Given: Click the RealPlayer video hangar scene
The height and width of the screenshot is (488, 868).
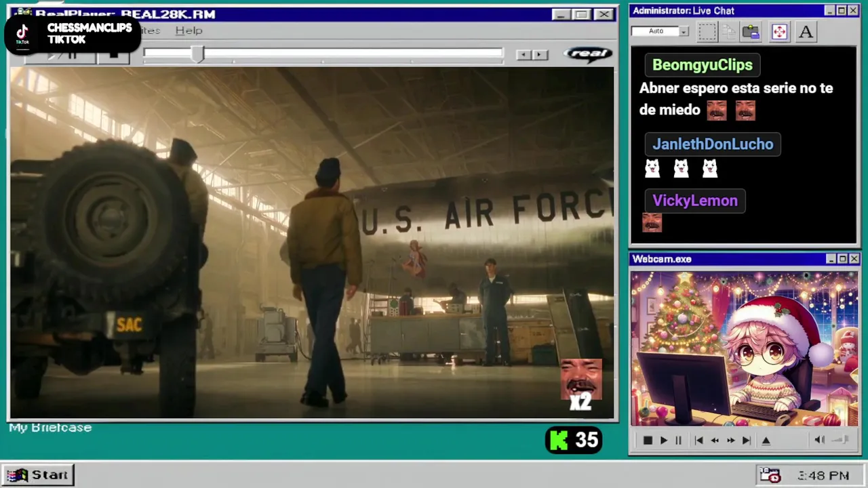Looking at the screenshot, I should coord(312,243).
